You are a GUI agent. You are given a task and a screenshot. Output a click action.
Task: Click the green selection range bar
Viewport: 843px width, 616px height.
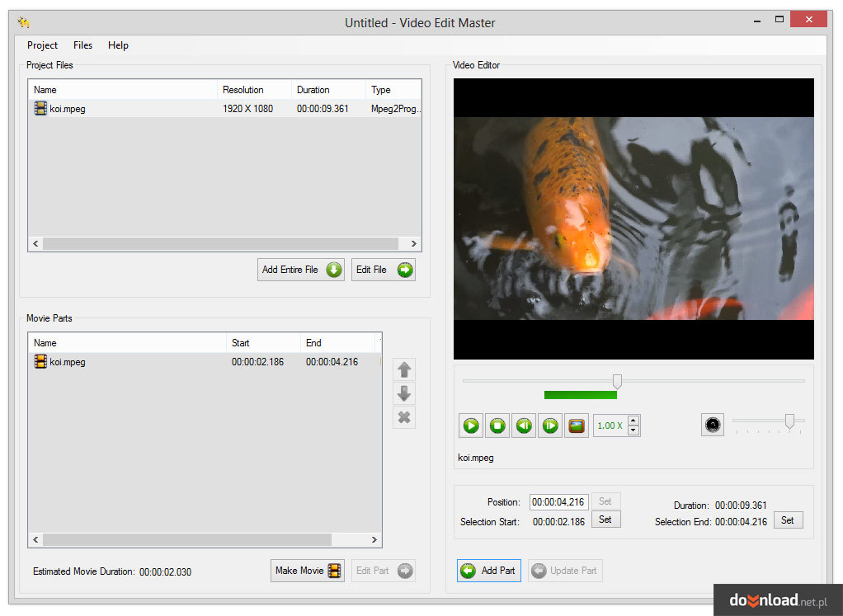click(x=581, y=395)
